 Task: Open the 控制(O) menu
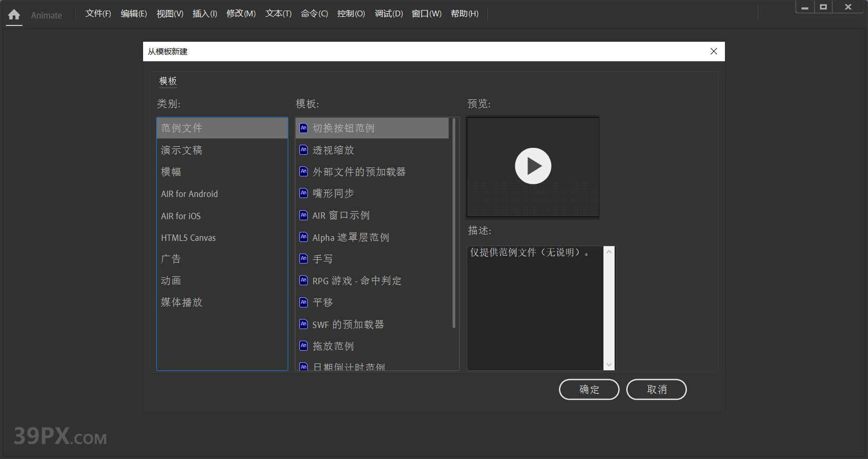(x=351, y=14)
